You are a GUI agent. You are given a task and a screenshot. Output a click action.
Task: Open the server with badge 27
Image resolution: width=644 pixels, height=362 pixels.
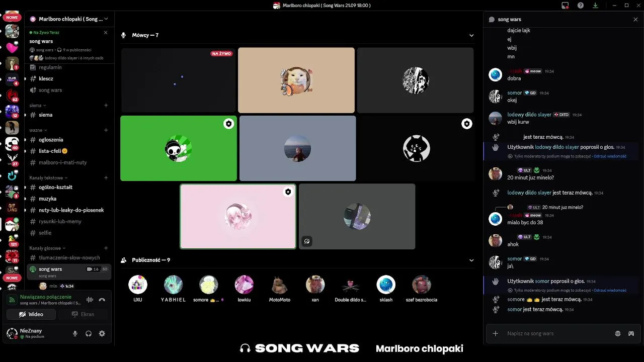click(x=12, y=160)
